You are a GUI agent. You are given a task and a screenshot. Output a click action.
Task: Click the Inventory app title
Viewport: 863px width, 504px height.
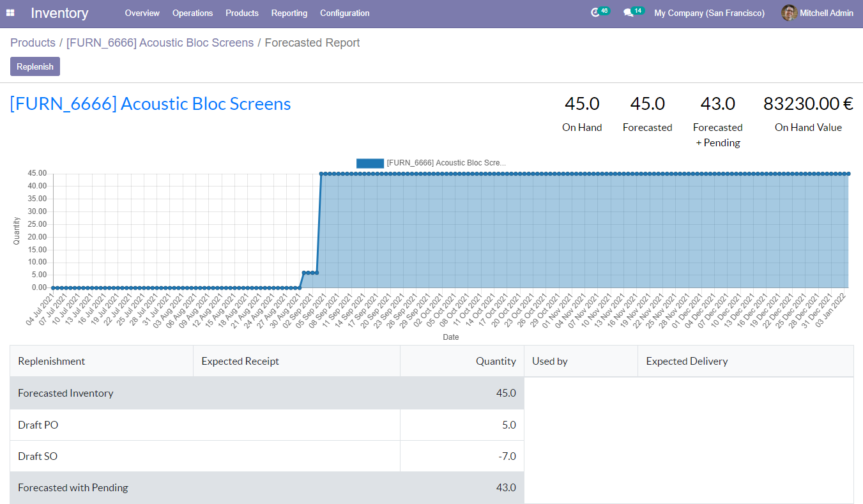(59, 13)
